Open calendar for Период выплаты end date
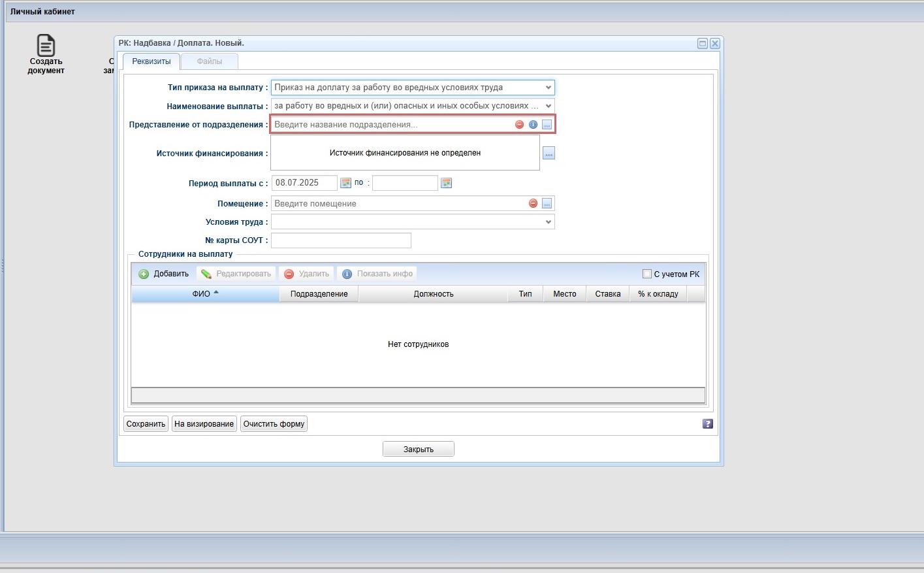The width and height of the screenshot is (924, 573). (447, 183)
